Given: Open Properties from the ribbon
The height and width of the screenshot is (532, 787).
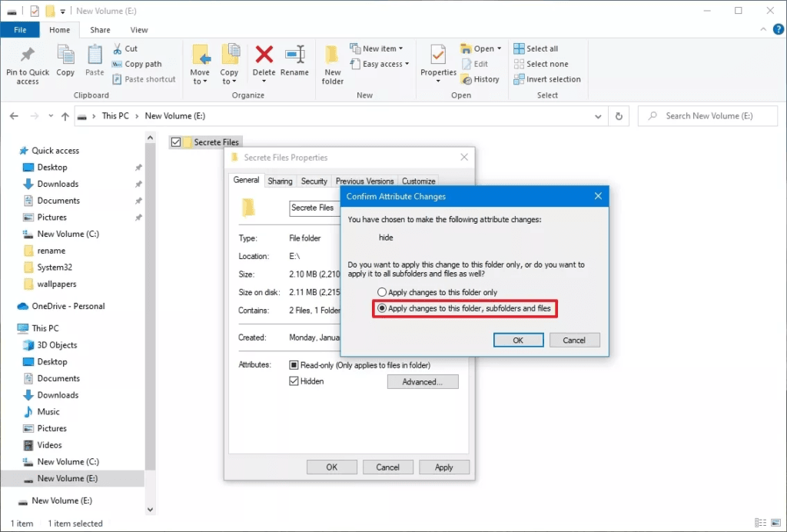Looking at the screenshot, I should tap(438, 57).
